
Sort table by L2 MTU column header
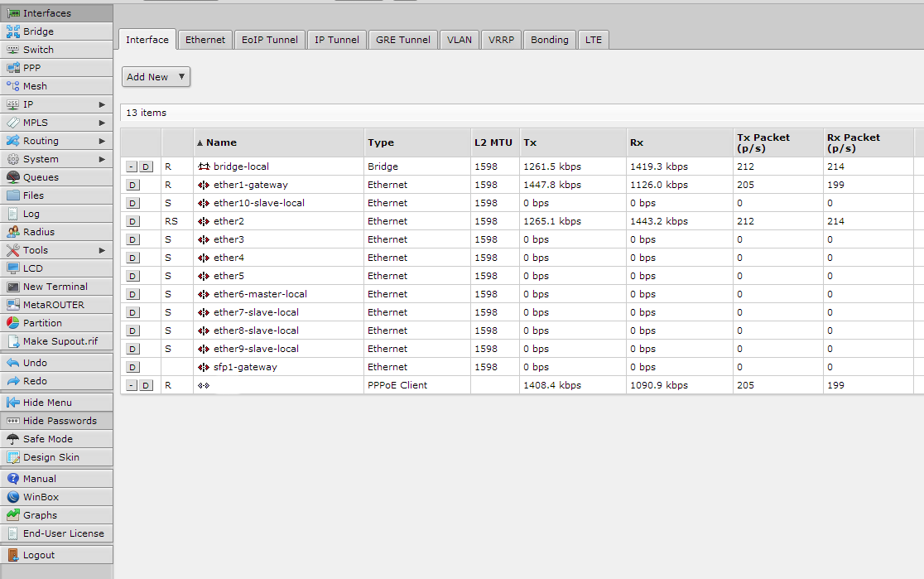coord(493,142)
